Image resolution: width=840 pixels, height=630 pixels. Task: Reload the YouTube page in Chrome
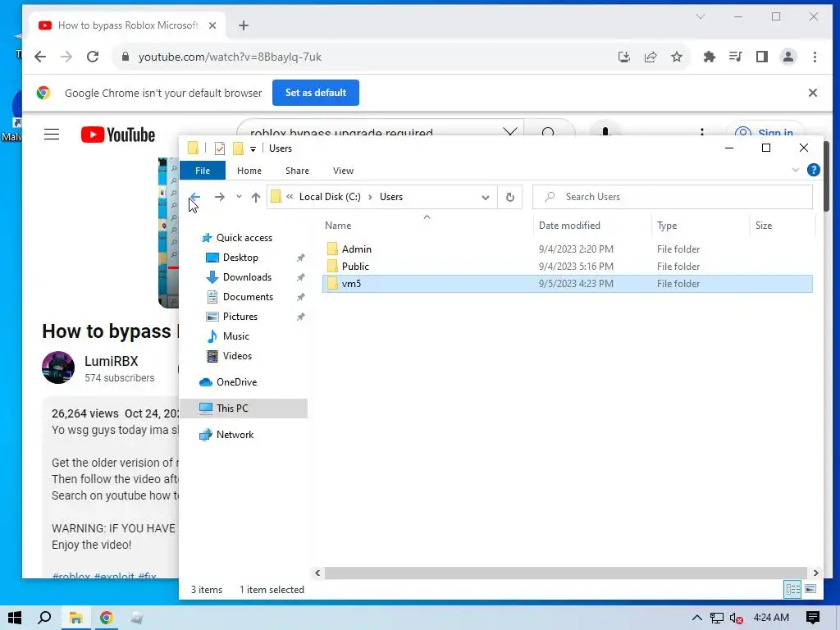(x=93, y=57)
